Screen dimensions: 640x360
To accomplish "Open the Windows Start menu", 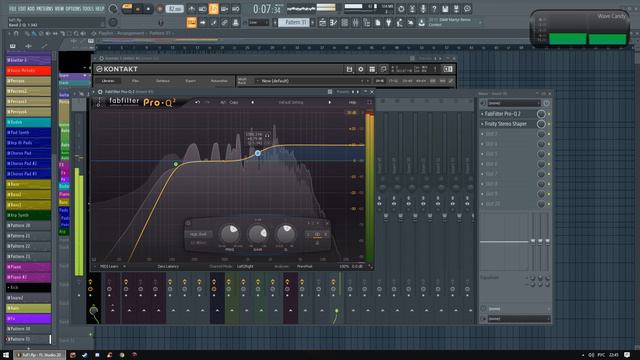I will point(6,355).
